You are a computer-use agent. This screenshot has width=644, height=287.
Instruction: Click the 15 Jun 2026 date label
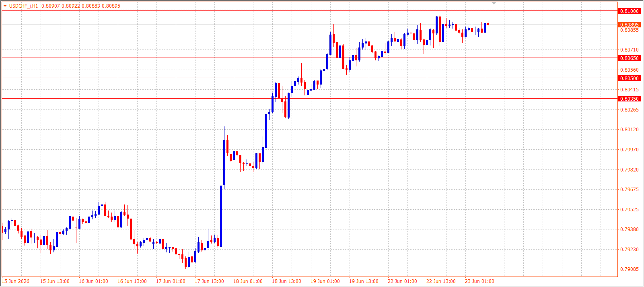[16, 281]
